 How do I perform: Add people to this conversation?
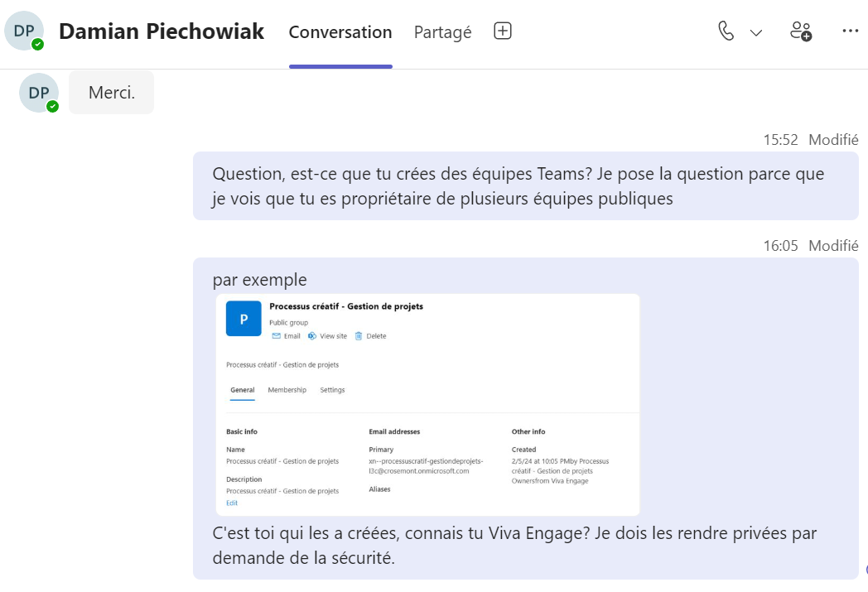point(801,31)
